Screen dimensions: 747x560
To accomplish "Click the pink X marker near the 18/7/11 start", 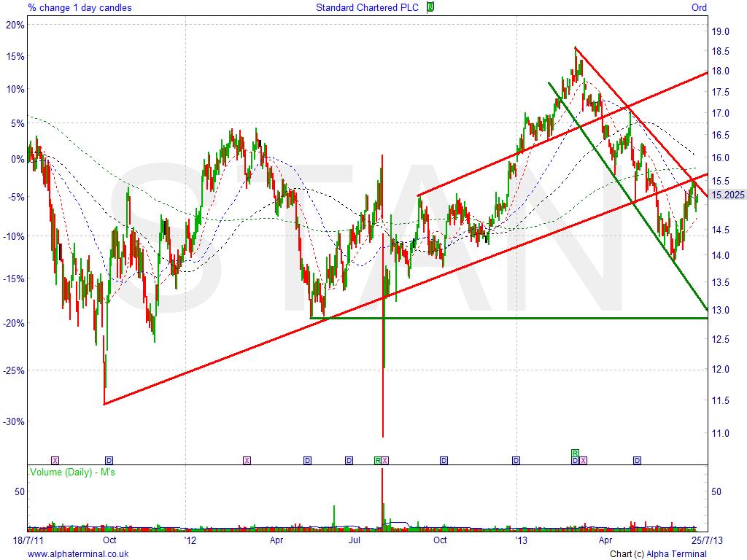I will pyautogui.click(x=55, y=460).
